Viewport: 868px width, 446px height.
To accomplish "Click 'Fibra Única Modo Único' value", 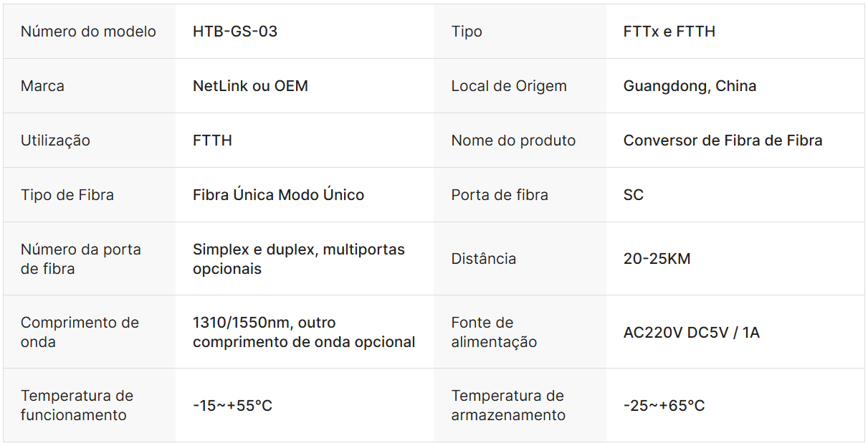I will point(278,195).
